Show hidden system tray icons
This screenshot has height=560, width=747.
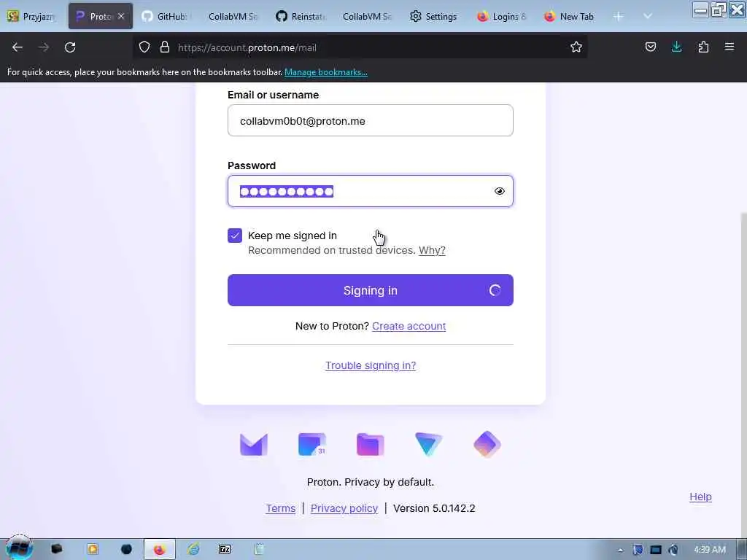pyautogui.click(x=620, y=550)
